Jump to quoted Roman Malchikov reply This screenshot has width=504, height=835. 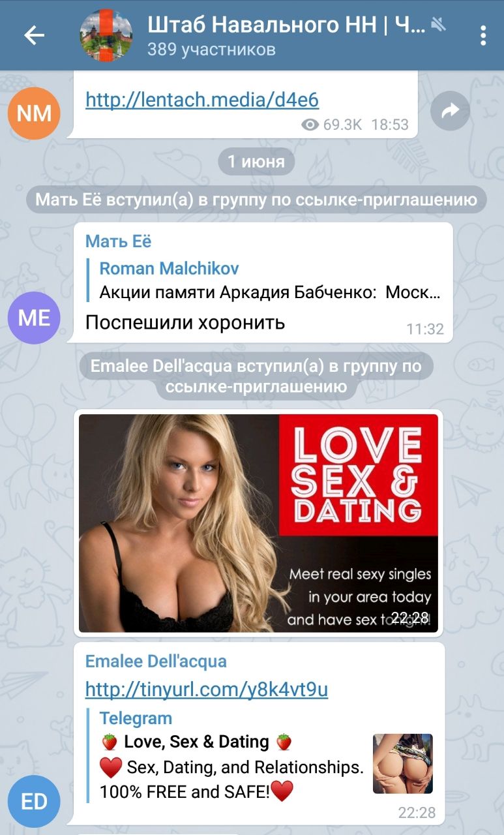[265, 280]
